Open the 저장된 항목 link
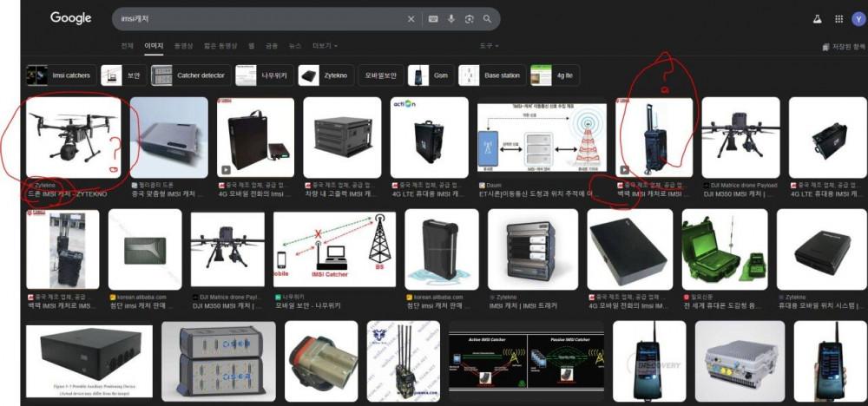This screenshot has width=868, height=406. point(844,47)
